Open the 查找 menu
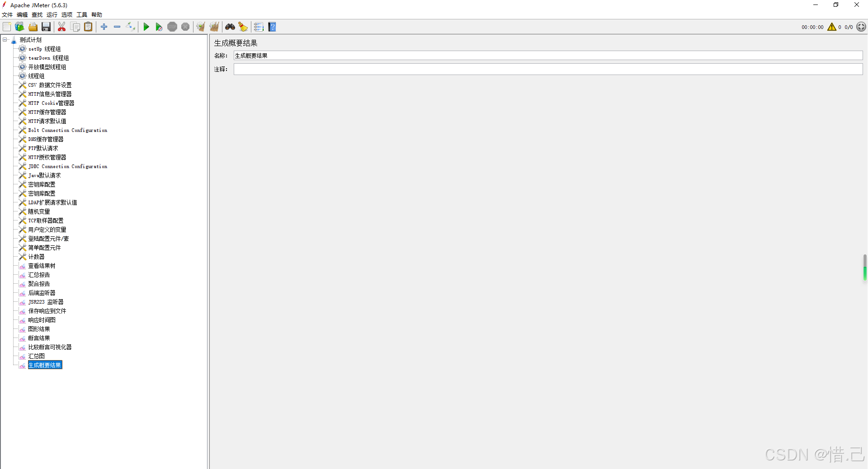The height and width of the screenshot is (469, 868). coord(37,15)
